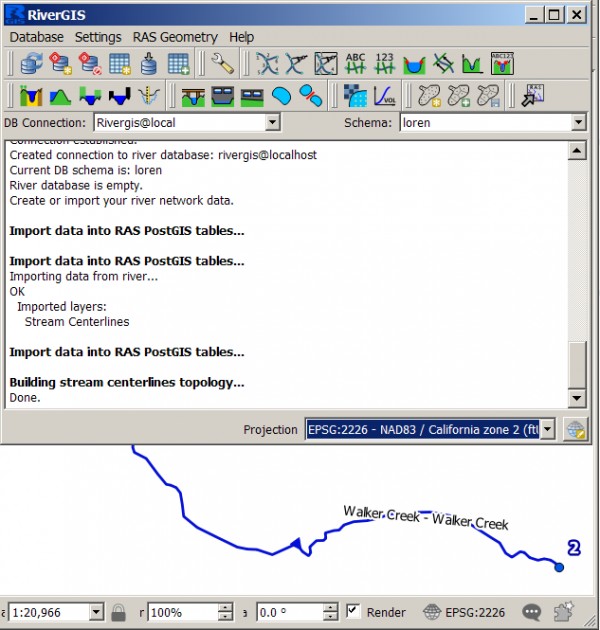
Task: Increase the magnifier percentage with up arrow
Action: pos(225,607)
